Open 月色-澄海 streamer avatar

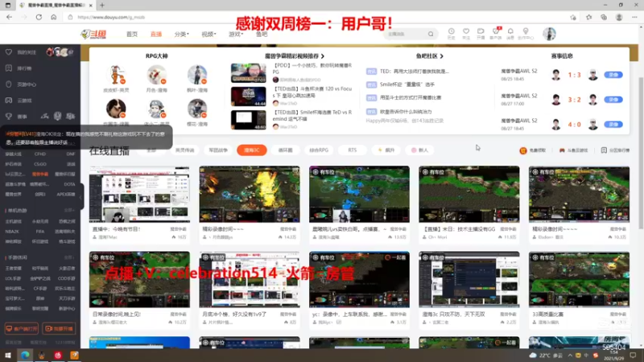coord(156,75)
